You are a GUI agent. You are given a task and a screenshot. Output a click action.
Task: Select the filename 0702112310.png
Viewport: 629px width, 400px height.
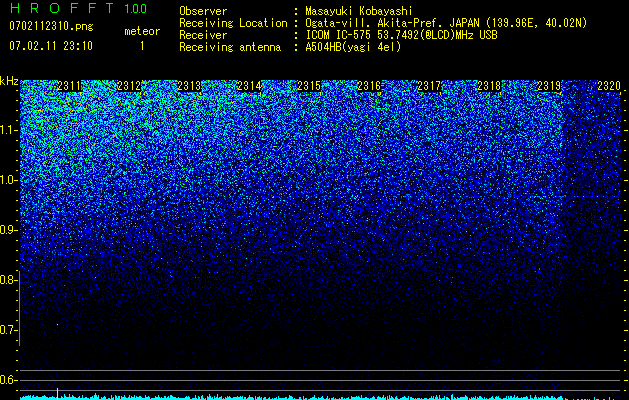tap(51, 27)
